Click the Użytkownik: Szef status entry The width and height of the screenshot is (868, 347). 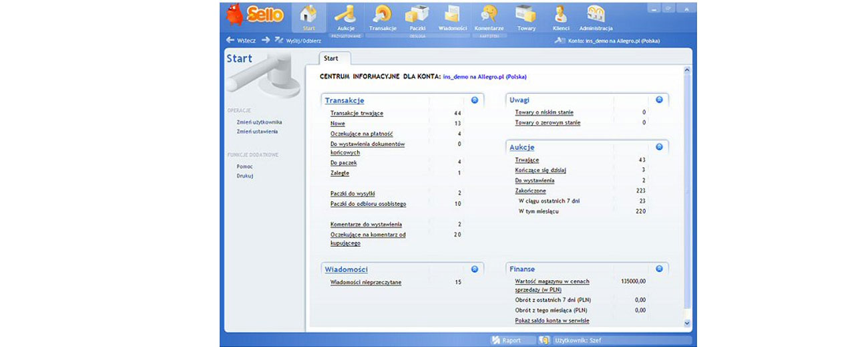(578, 340)
